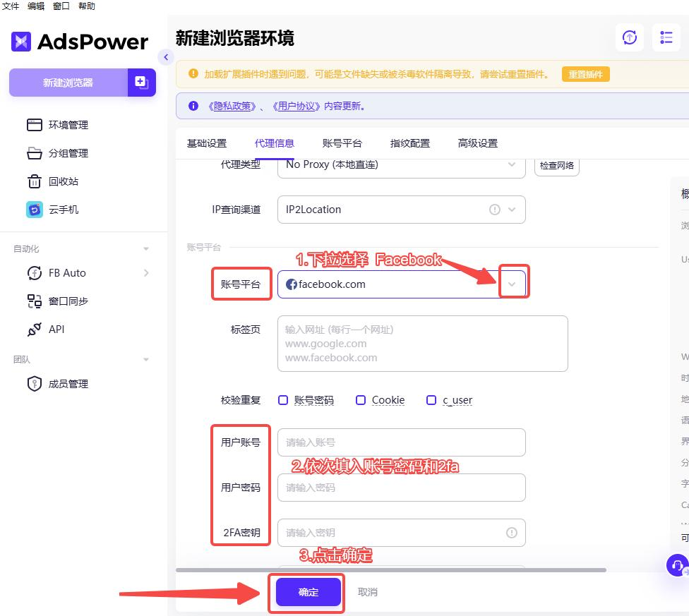
Task: Switch to the 代理信息 tab
Action: 274,143
